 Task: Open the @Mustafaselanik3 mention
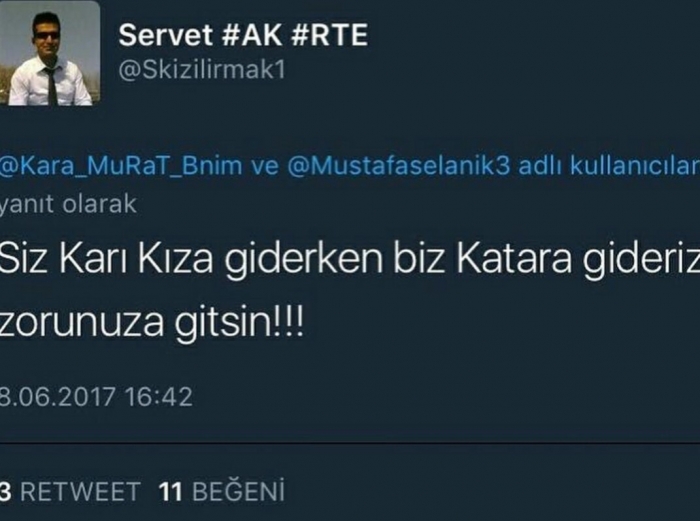tap(398, 166)
